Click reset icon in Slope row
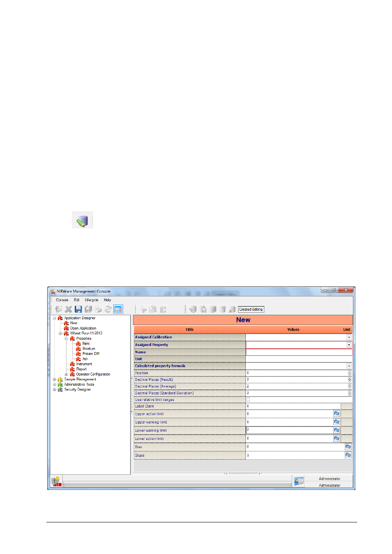The image size is (392, 554). point(348,455)
